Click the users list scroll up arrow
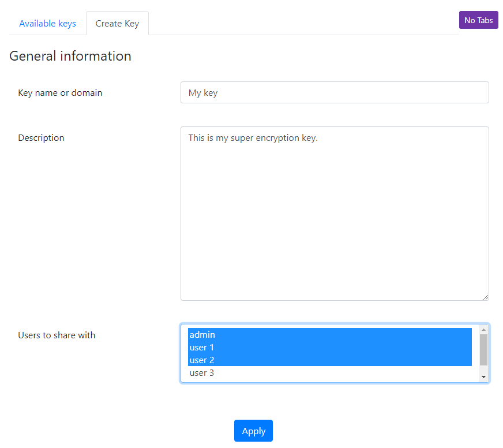 (483, 330)
